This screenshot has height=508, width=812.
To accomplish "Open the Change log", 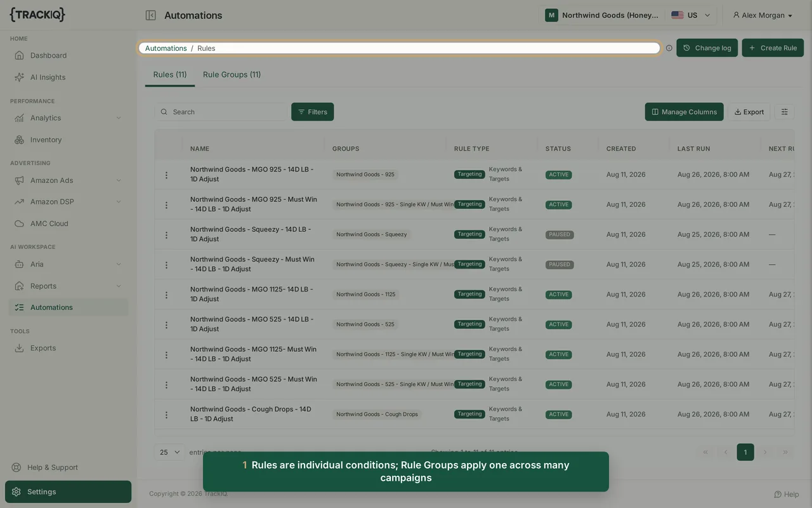I will (x=707, y=48).
